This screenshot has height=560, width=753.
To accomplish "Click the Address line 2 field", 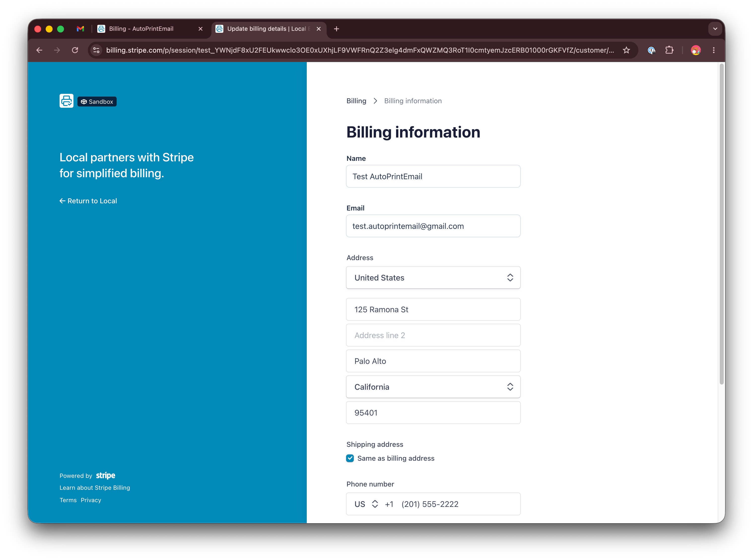I will 433,335.
